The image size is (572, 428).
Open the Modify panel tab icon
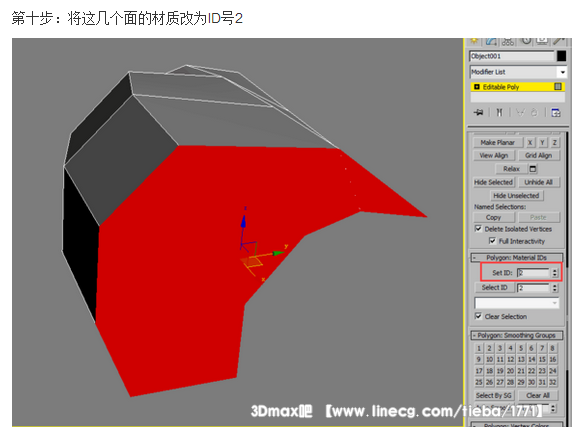pos(491,41)
